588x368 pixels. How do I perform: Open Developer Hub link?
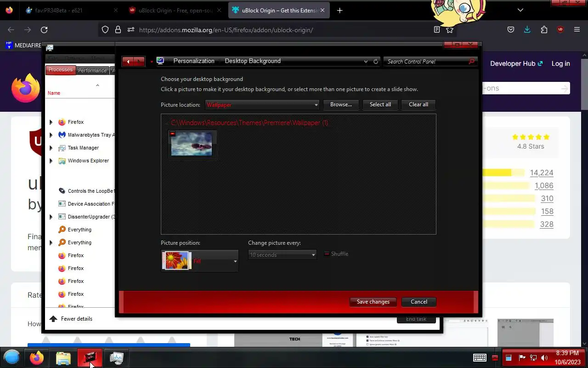coord(516,63)
